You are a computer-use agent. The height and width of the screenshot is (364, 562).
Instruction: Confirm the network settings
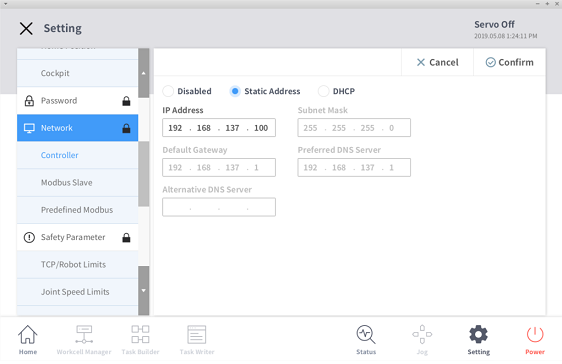[x=509, y=62]
